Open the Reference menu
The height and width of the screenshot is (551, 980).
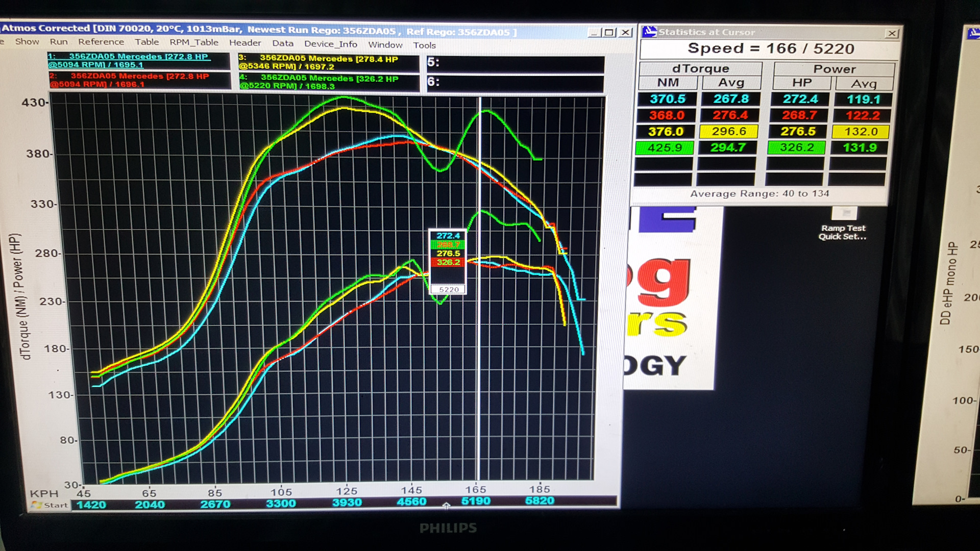[101, 42]
